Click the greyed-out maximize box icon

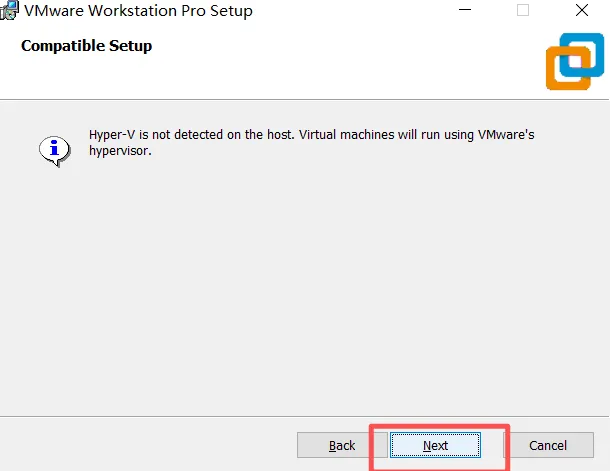point(523,10)
